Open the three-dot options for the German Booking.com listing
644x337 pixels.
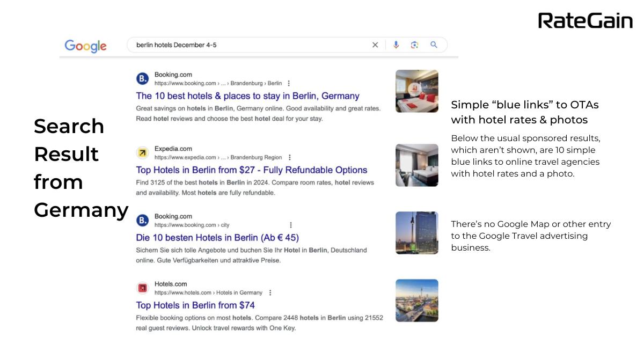290,225
